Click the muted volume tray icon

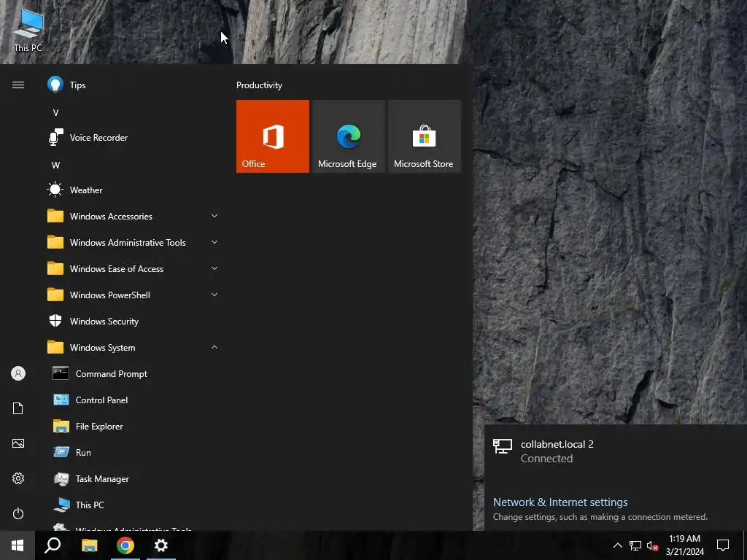652,545
